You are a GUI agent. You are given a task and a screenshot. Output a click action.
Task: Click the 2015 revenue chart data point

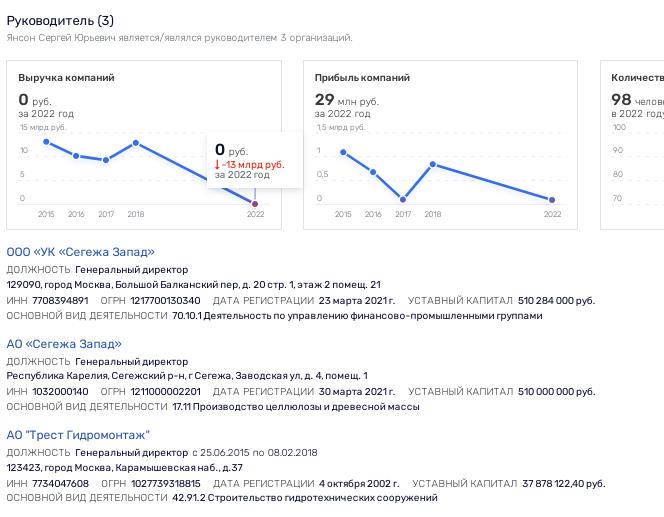tap(46, 142)
